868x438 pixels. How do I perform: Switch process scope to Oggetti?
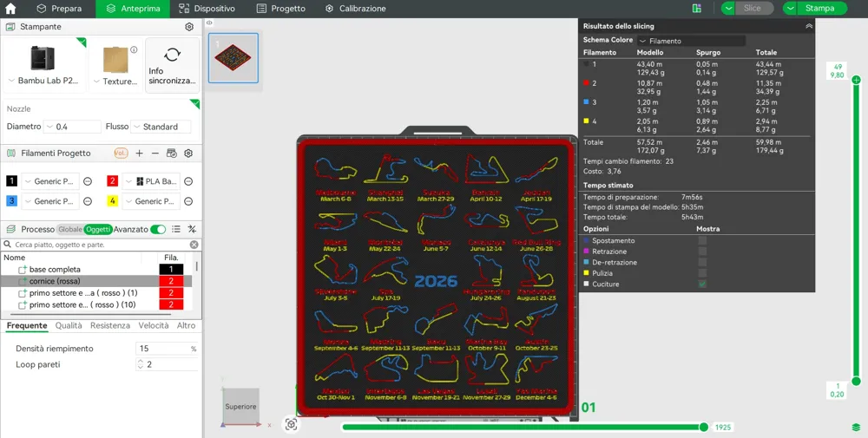point(99,229)
